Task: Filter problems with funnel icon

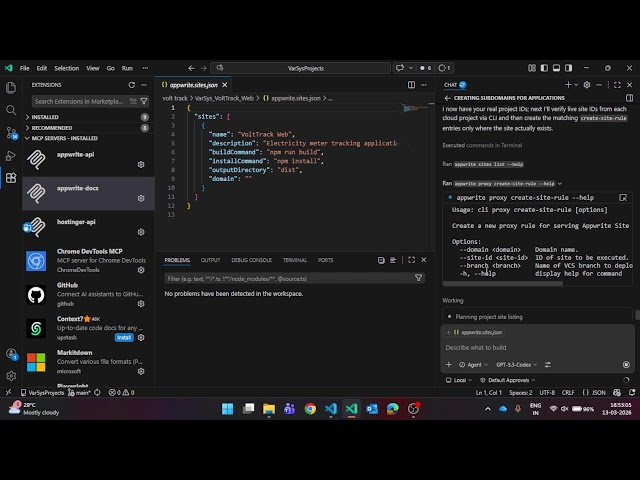Action: 418,278
